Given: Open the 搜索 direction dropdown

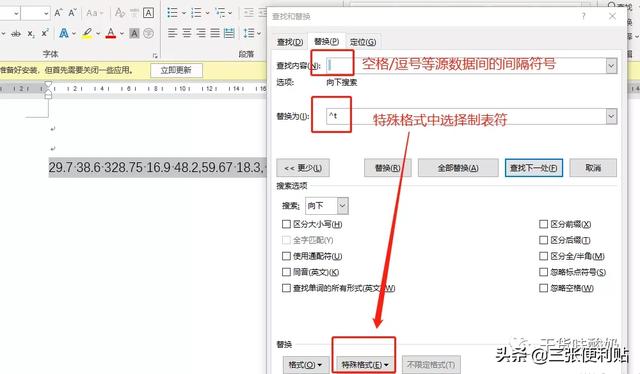Looking at the screenshot, I should 342,206.
